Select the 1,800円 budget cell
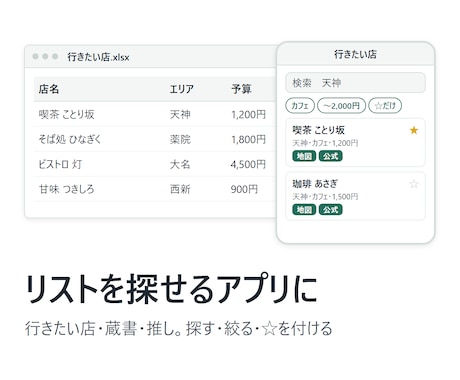Screen dimensions: 460x380 [248, 139]
